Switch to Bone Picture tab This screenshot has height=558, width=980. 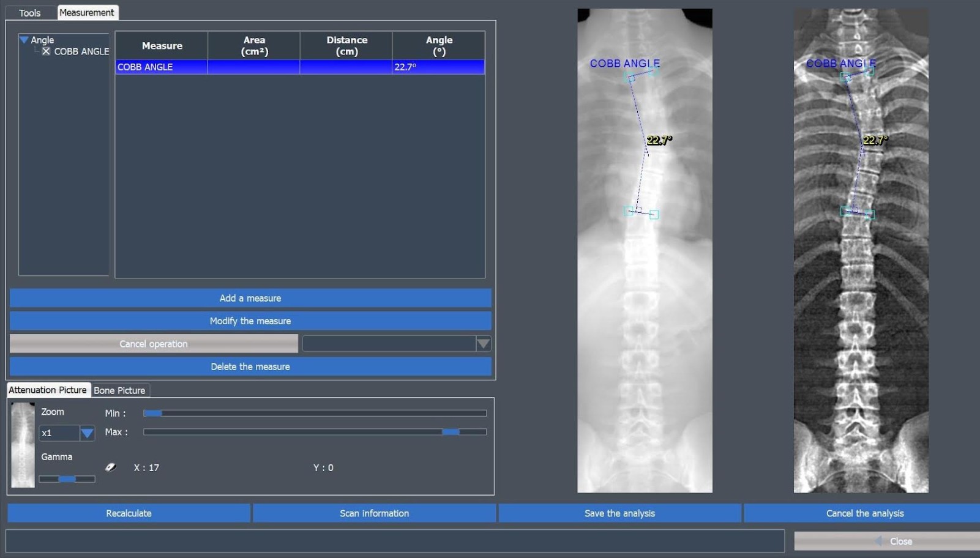click(119, 390)
